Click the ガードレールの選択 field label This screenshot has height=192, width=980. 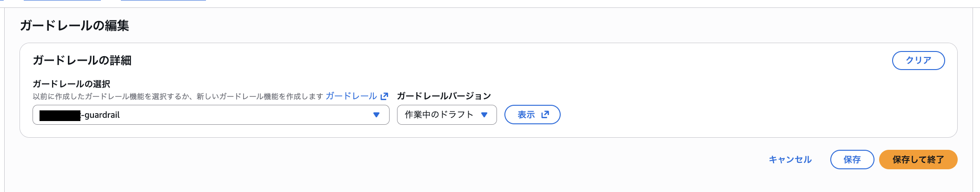[71, 84]
